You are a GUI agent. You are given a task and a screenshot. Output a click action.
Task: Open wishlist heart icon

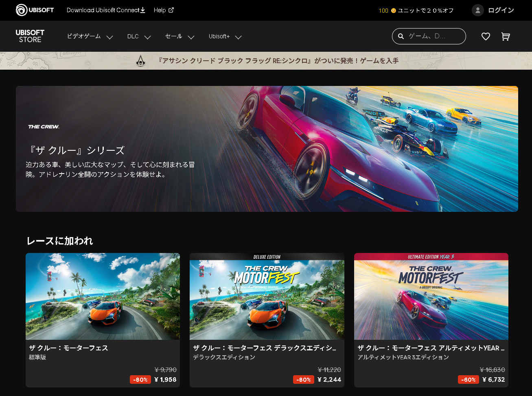tap(486, 36)
